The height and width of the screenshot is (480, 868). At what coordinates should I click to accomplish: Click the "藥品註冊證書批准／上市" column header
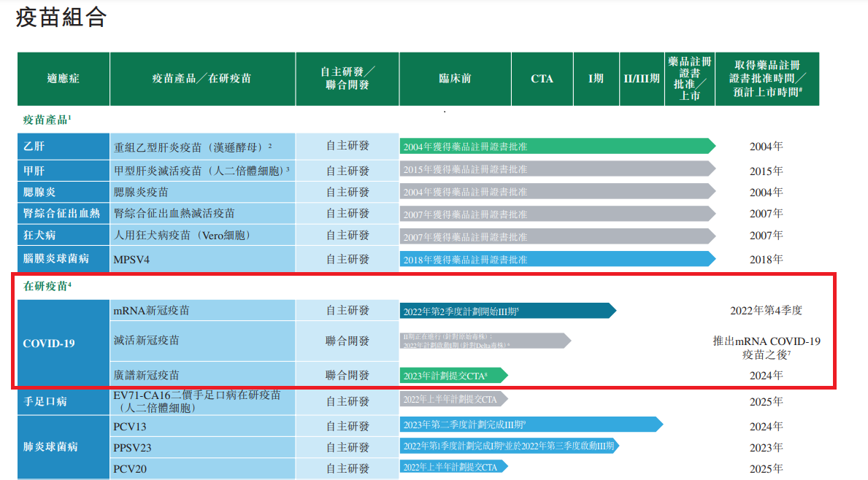pos(690,79)
